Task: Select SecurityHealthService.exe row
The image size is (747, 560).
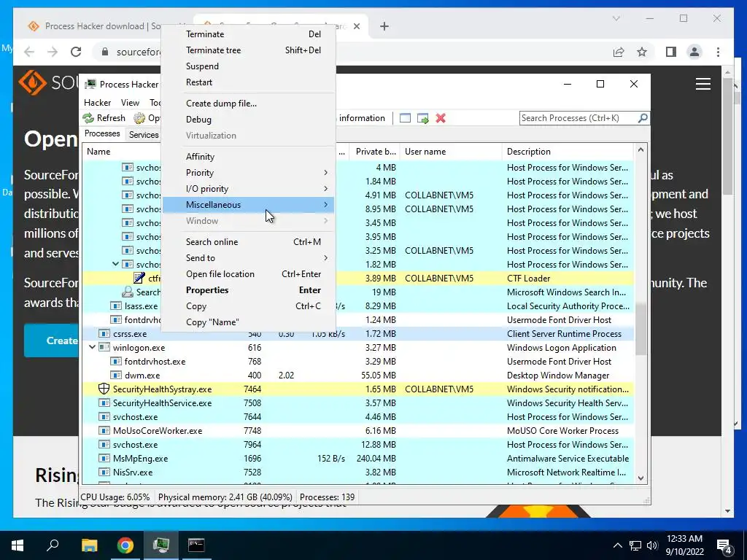Action: point(358,402)
